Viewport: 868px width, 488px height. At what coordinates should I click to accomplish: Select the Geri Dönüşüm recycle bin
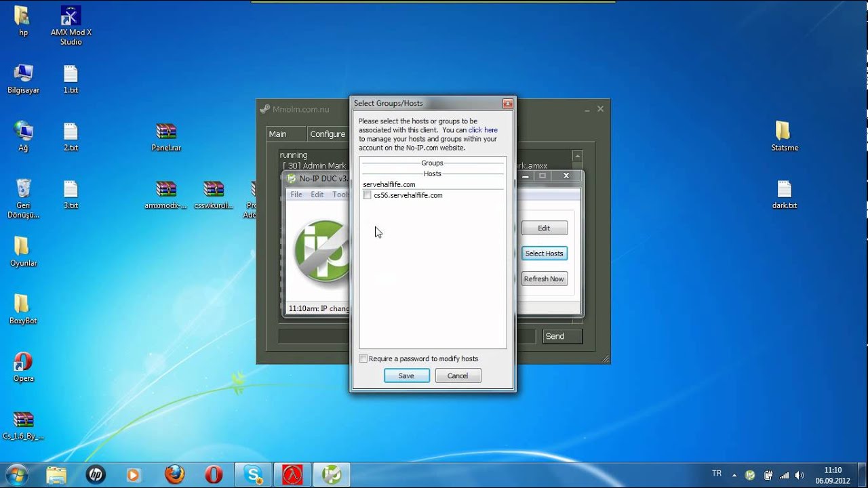tap(23, 198)
